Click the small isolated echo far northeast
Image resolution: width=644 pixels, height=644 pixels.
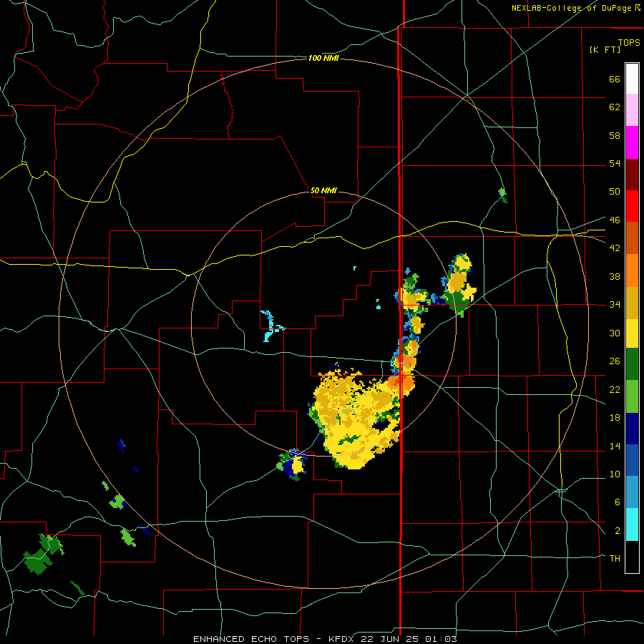pyautogui.click(x=503, y=195)
